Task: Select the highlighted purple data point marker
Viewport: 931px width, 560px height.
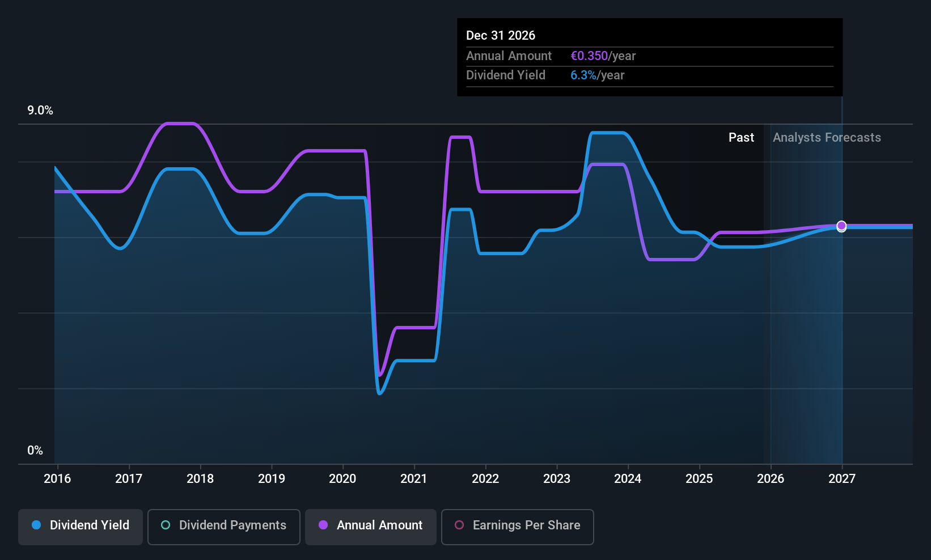Action: 841,226
